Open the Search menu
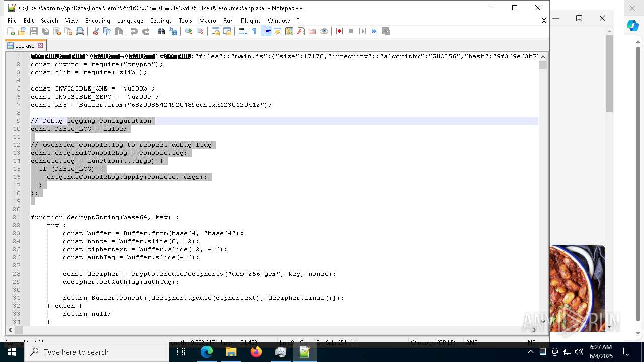 click(49, 21)
